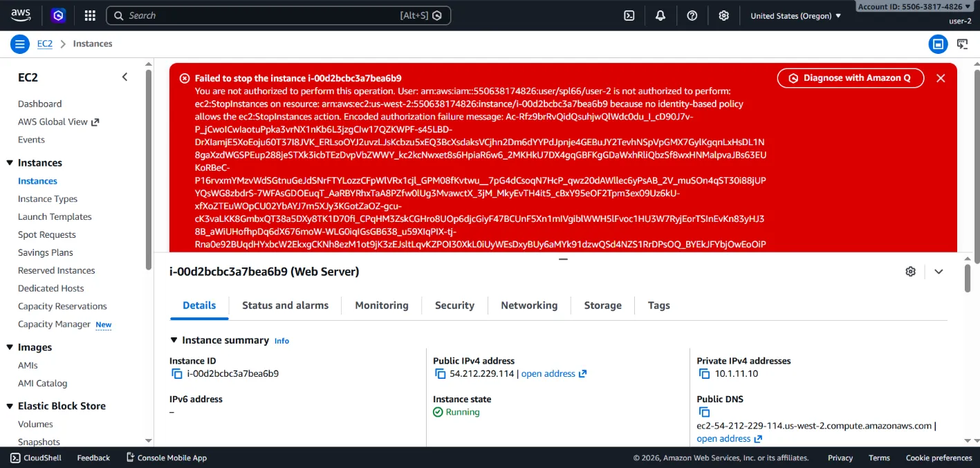
Task: Click the Console Mobile App phone icon
Action: tap(130, 458)
